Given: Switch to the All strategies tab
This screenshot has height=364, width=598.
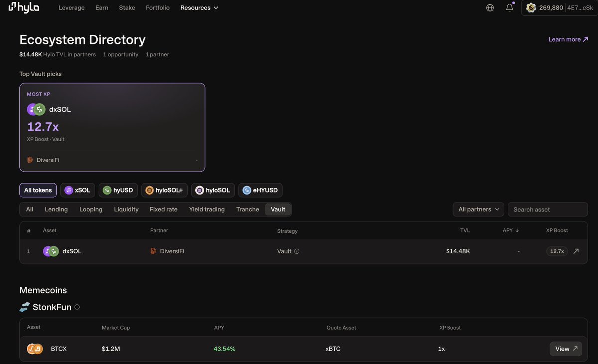Looking at the screenshot, I should tap(30, 209).
